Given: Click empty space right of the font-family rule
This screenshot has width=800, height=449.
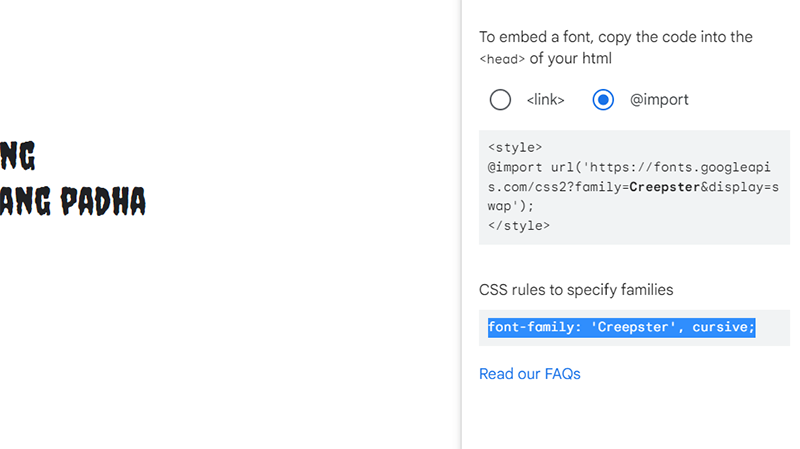Looking at the screenshot, I should tap(772, 328).
